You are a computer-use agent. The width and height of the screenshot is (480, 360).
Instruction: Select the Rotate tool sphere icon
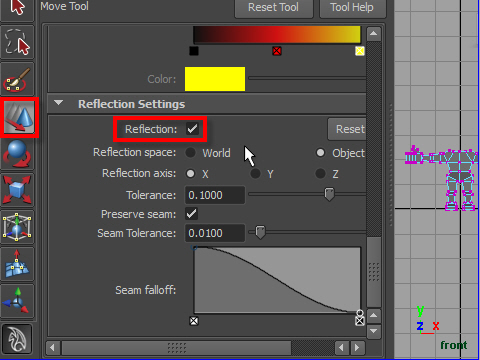tap(17, 154)
